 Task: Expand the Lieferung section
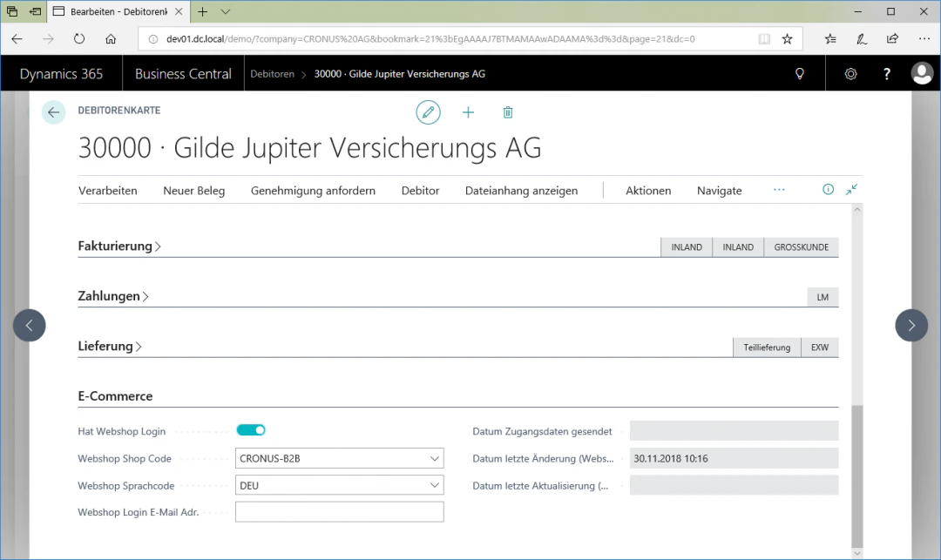[x=110, y=346]
